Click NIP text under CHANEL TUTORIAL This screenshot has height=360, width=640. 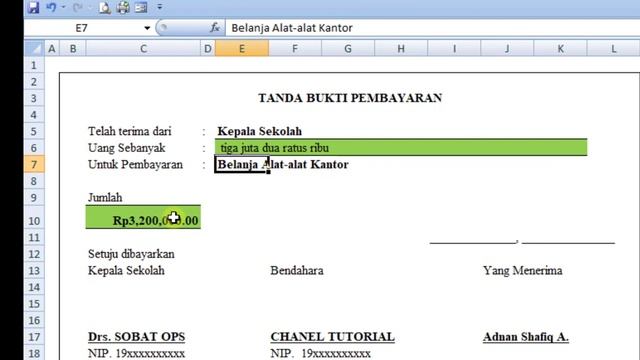320,353
